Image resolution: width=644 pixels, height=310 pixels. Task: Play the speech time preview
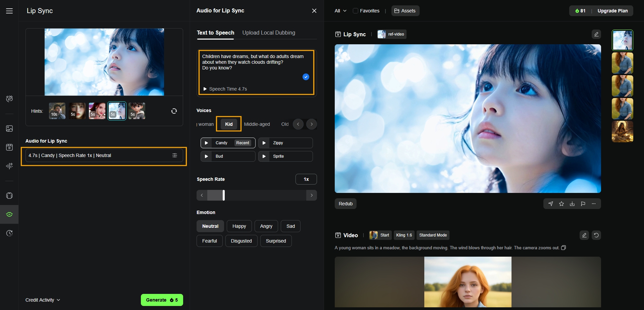(x=205, y=89)
